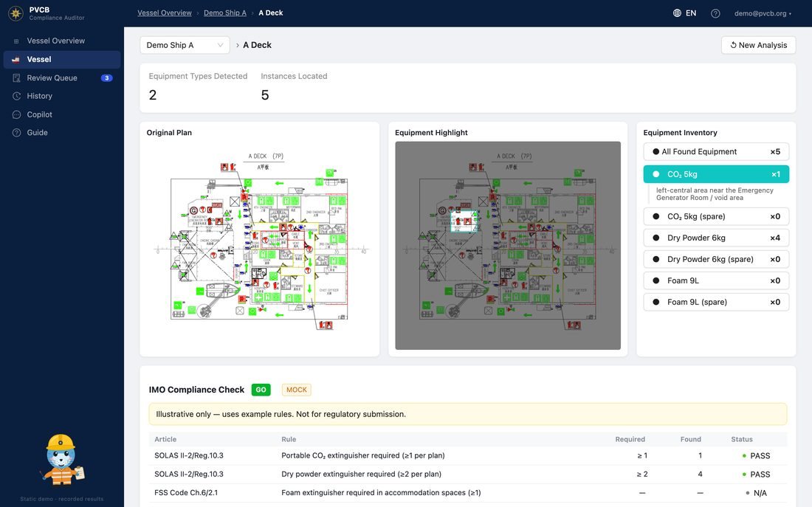Click the 'Illustrative only' warning banner text
The image size is (812, 507).
pyautogui.click(x=281, y=414)
